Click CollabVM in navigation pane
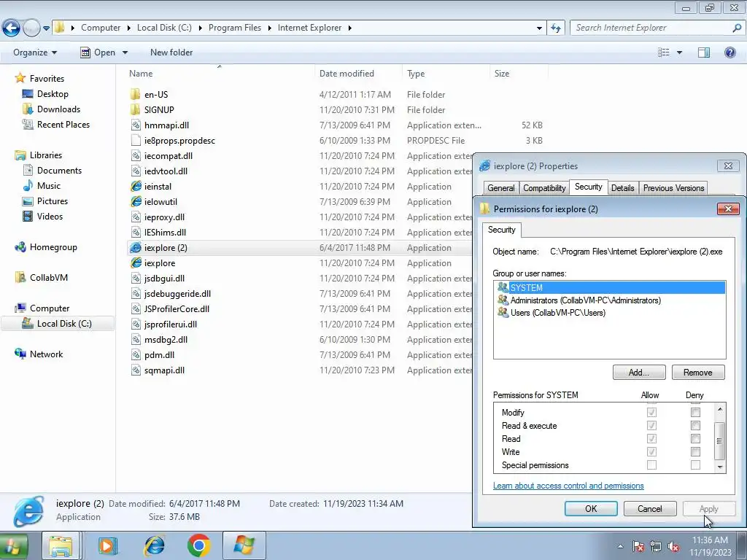Viewport: 747px width, 560px height. coord(49,278)
